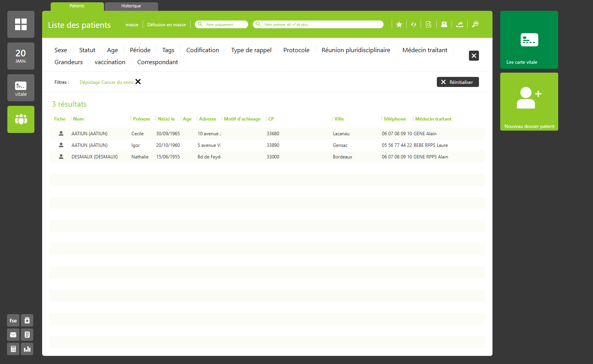This screenshot has width=593, height=364.
Task: Select the Patients tab
Action: (x=77, y=6)
